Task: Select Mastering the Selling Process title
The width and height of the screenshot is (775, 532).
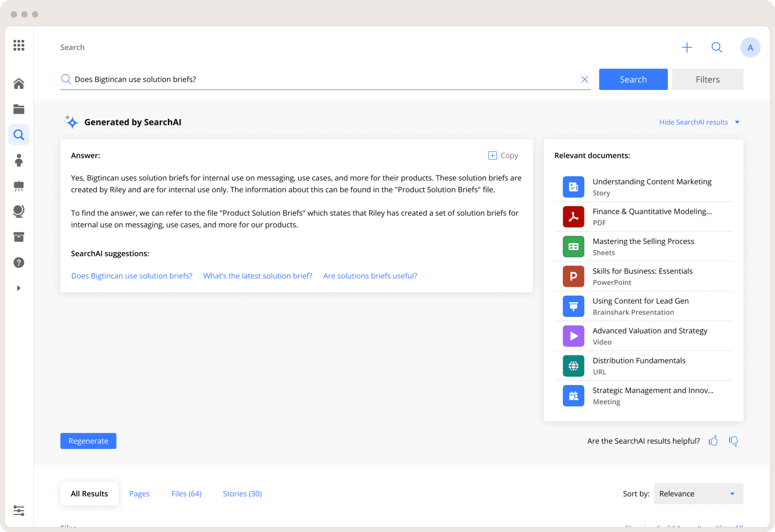Action: (644, 241)
